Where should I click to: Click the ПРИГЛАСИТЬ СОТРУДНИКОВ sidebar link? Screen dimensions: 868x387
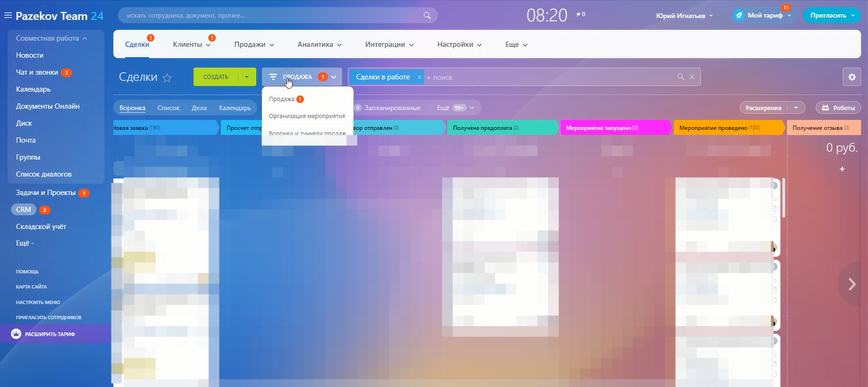click(48, 317)
